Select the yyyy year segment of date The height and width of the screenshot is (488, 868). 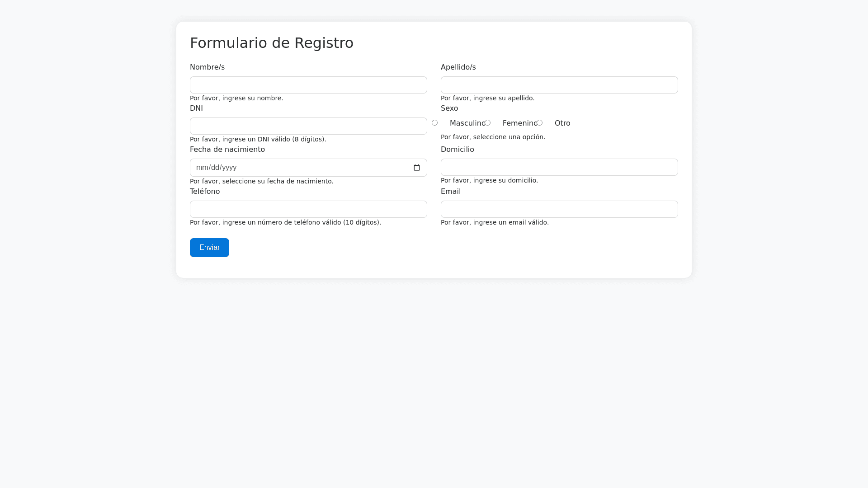coord(229,168)
